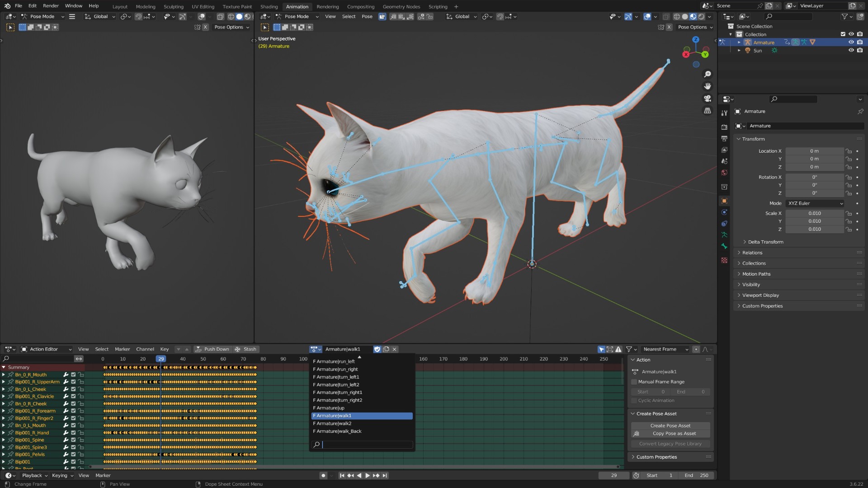Toggle camera view icon in viewport
This screenshot has height=488, width=868.
coord(708,99)
